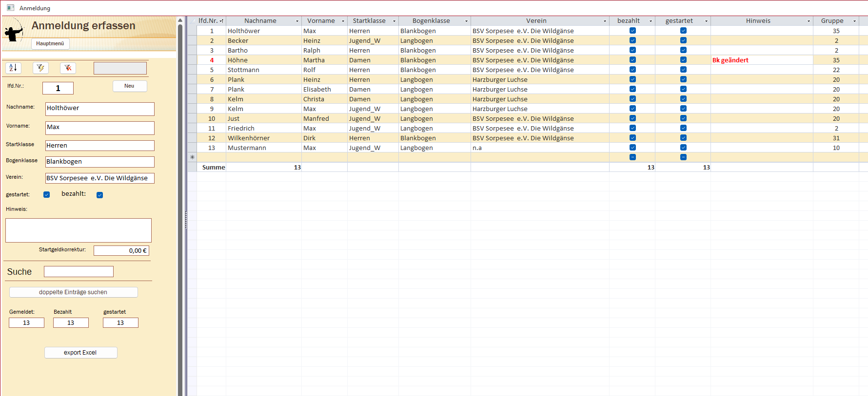Expand the Verein column header dropdown arrow
Image resolution: width=868 pixels, height=396 pixels.
(x=605, y=21)
